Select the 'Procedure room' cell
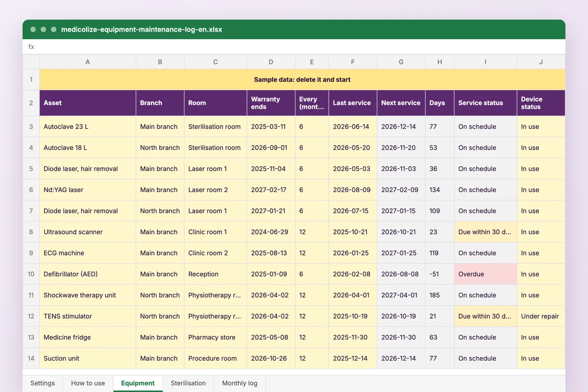 [x=216, y=358]
